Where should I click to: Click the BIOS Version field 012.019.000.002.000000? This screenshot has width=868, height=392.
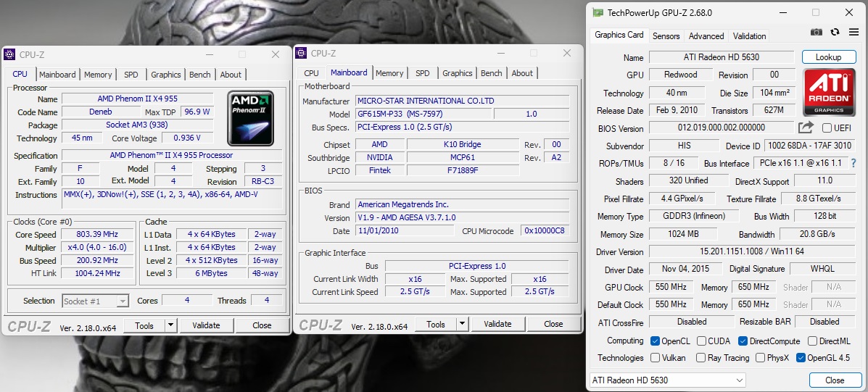click(722, 128)
